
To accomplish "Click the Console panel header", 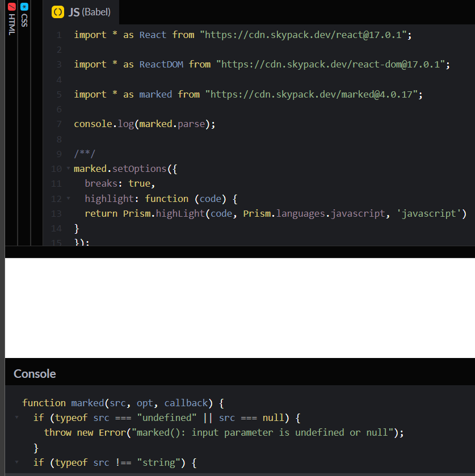I will [x=35, y=373].
